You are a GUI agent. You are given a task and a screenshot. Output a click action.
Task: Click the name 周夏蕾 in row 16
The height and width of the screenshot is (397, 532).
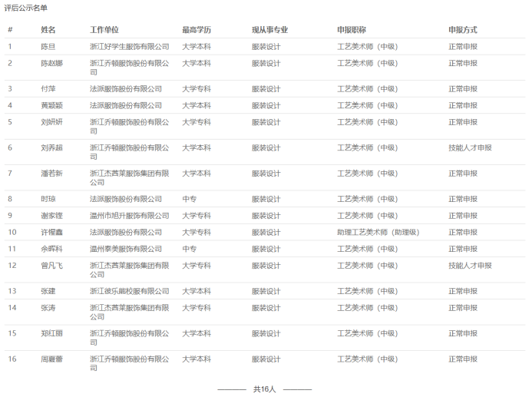point(51,359)
